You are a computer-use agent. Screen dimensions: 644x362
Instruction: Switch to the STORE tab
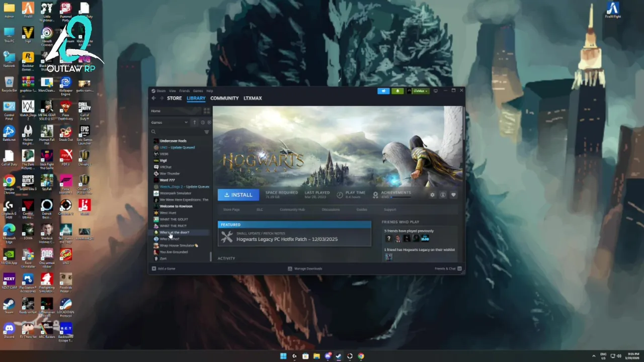pos(174,98)
